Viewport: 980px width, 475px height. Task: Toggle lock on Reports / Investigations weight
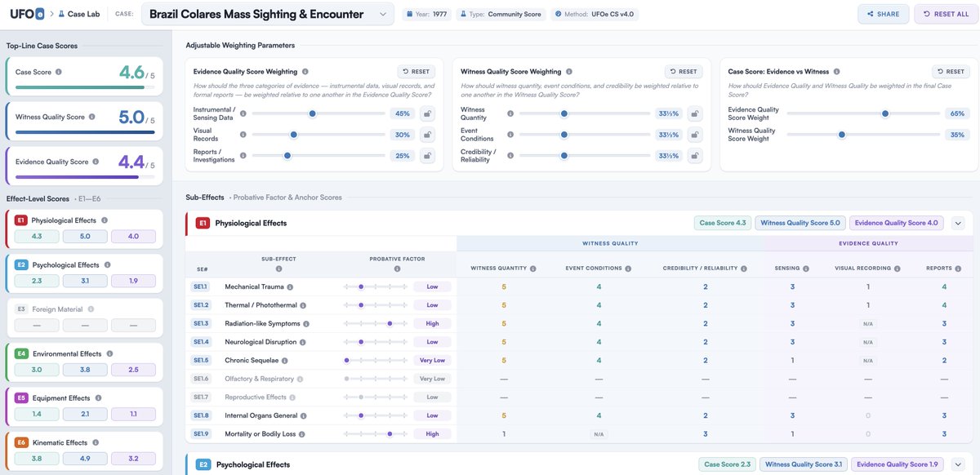pyautogui.click(x=426, y=156)
